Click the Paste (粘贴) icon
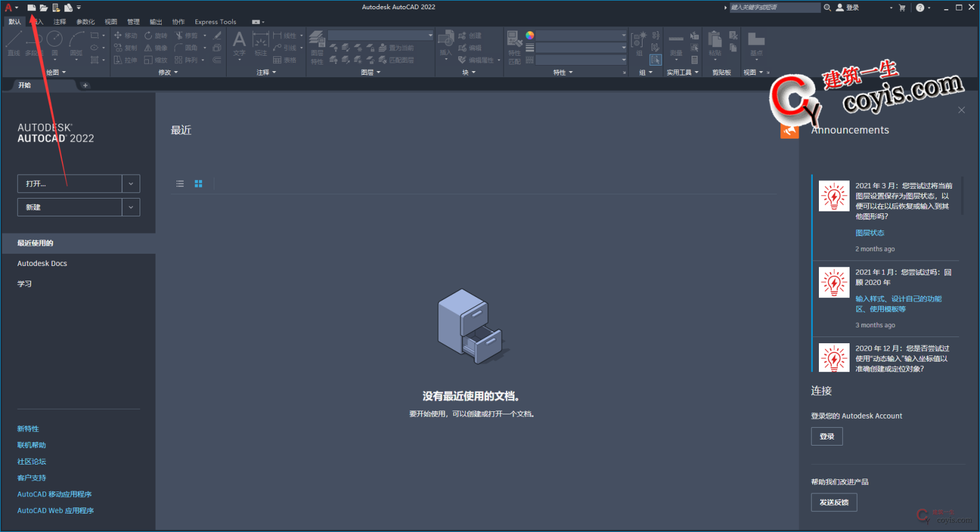 point(715,43)
